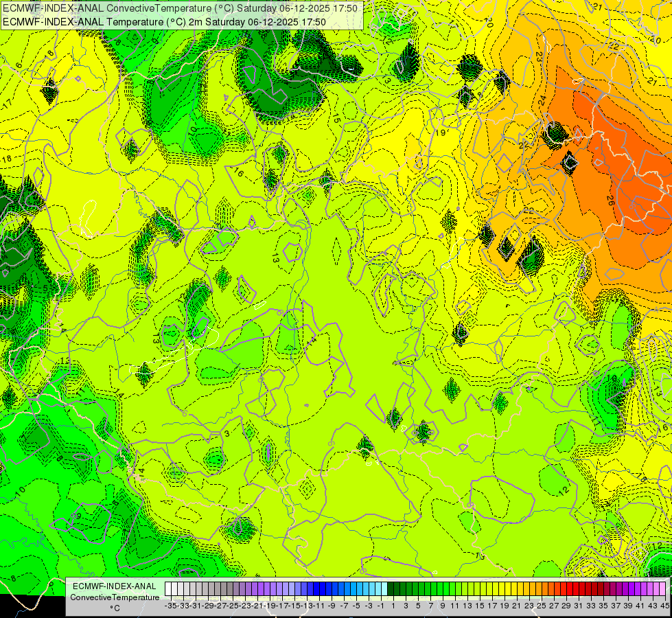Click the 37 value on the legend scale

click(616, 606)
